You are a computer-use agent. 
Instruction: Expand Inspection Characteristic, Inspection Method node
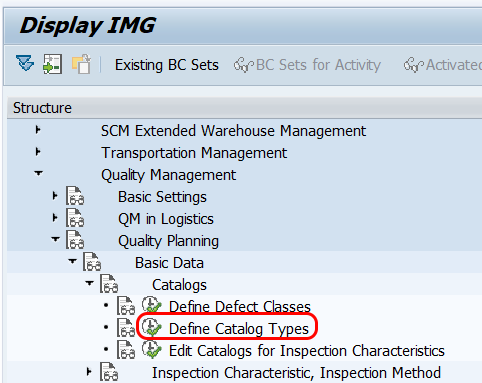[89, 372]
